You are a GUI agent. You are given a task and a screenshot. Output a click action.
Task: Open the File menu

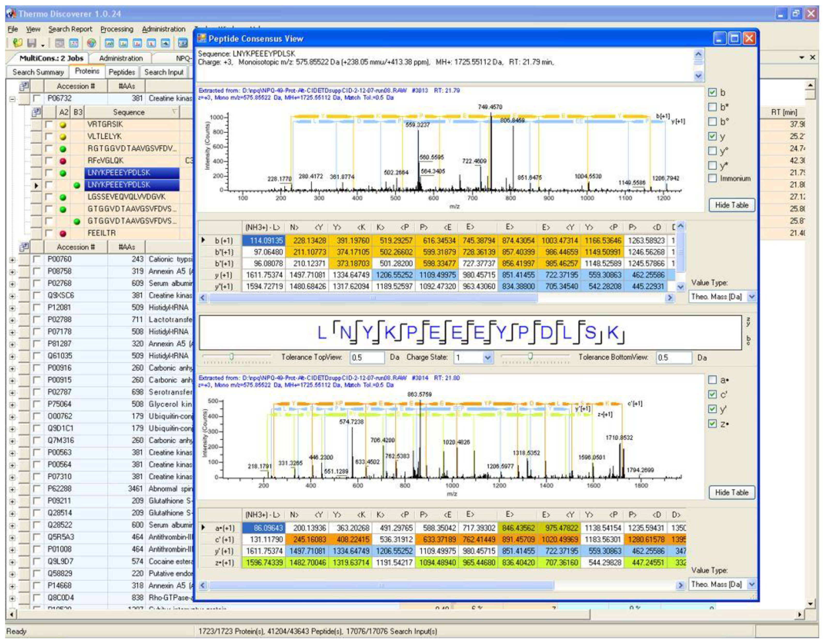13,29
